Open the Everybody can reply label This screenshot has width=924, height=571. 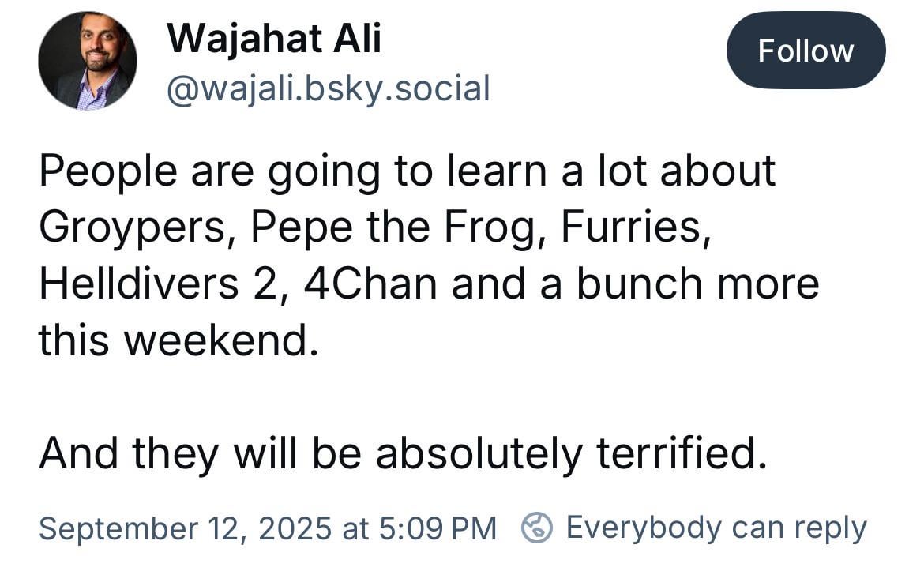[716, 528]
